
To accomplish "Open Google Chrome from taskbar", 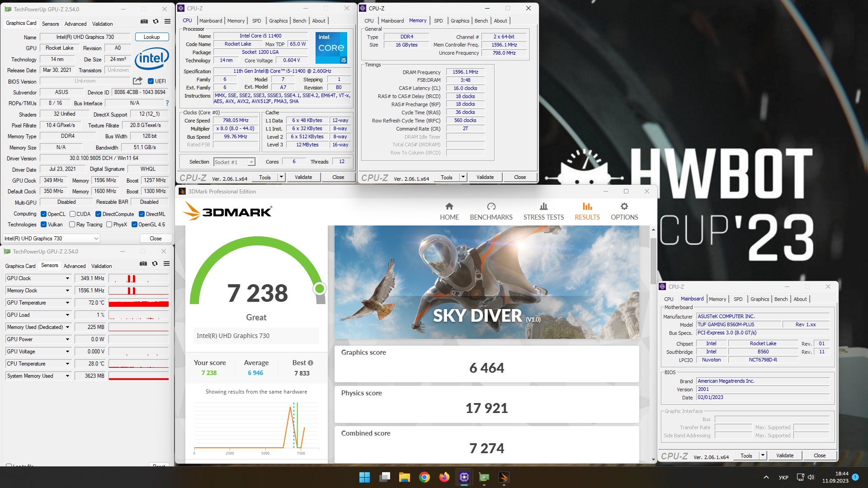I will [424, 477].
